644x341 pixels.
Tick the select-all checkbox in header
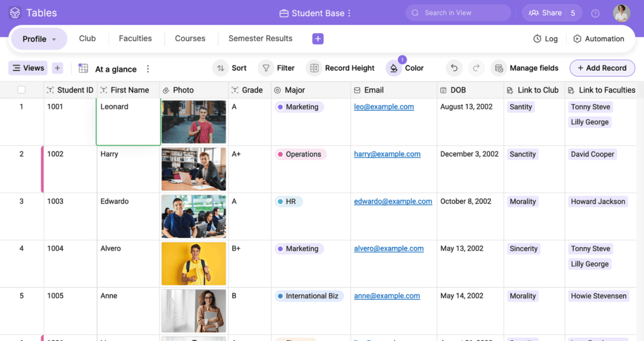pyautogui.click(x=22, y=90)
